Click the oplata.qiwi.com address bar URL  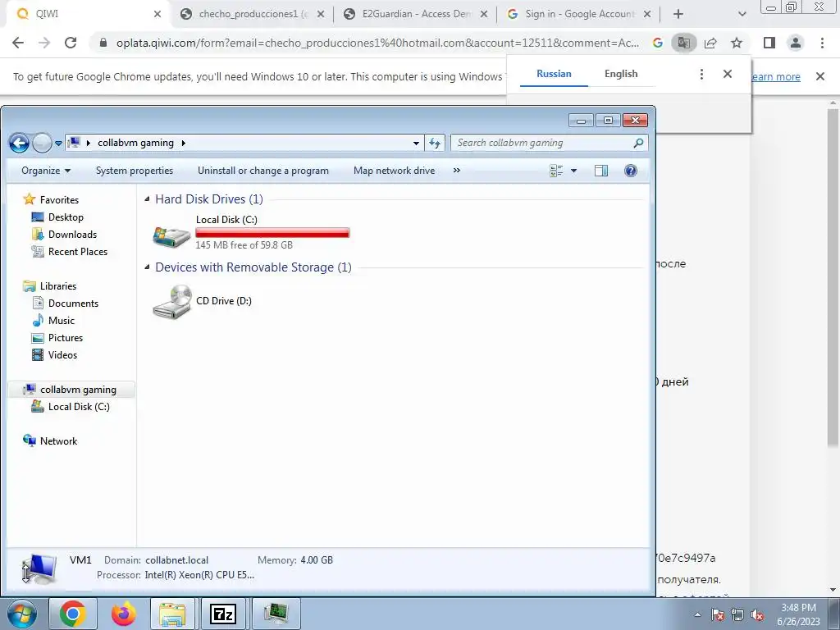pos(377,43)
